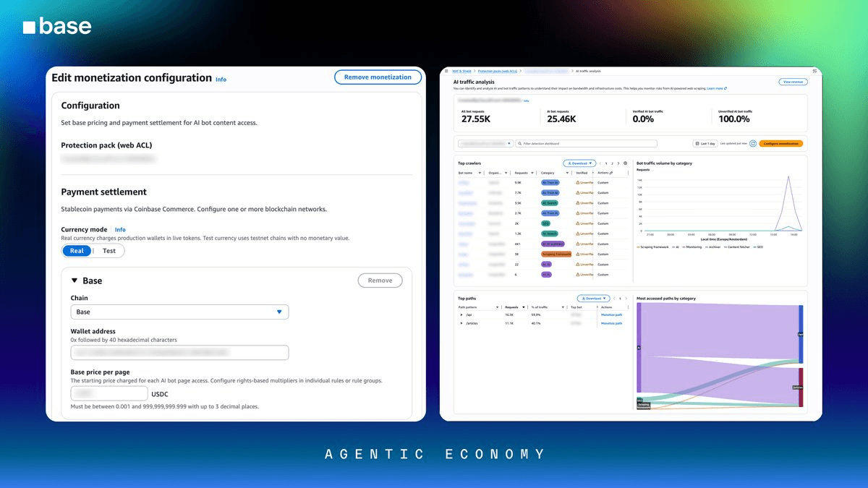Image resolution: width=868 pixels, height=488 pixels.
Task: Toggle Archiver series in chart legend
Action: click(x=713, y=247)
